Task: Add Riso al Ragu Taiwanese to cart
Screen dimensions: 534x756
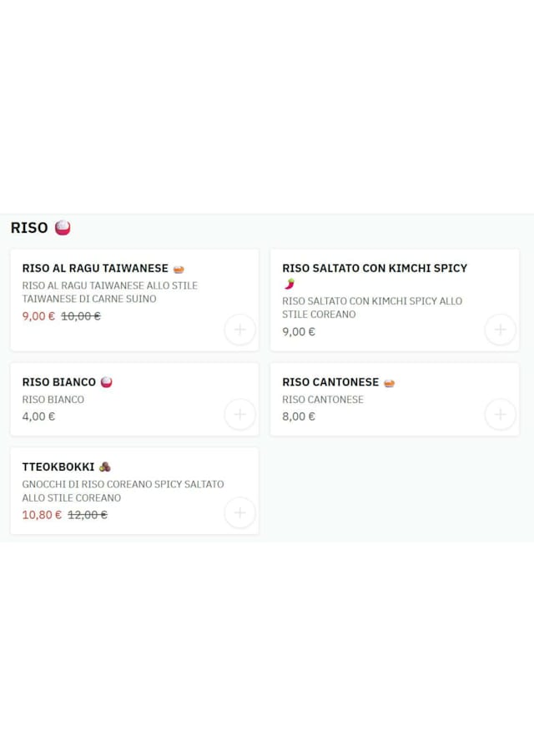Action: coord(239,330)
